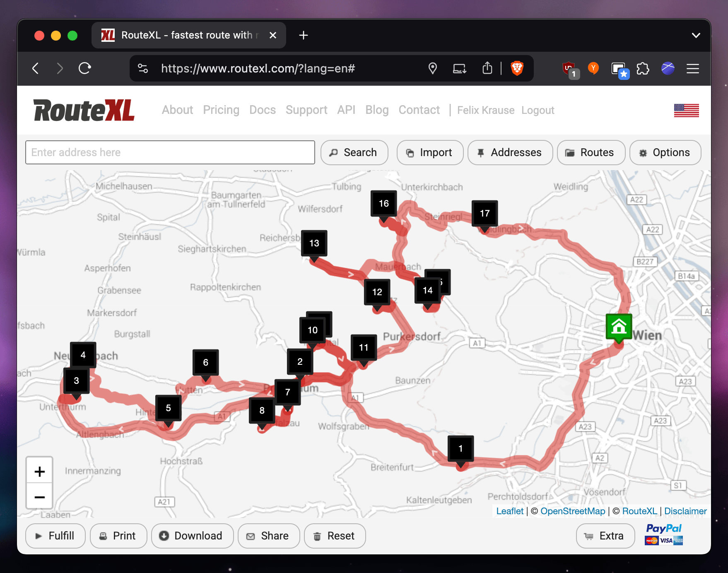Screen dimensions: 728x573
Task: Click the RouteXL logo
Action: pos(84,110)
